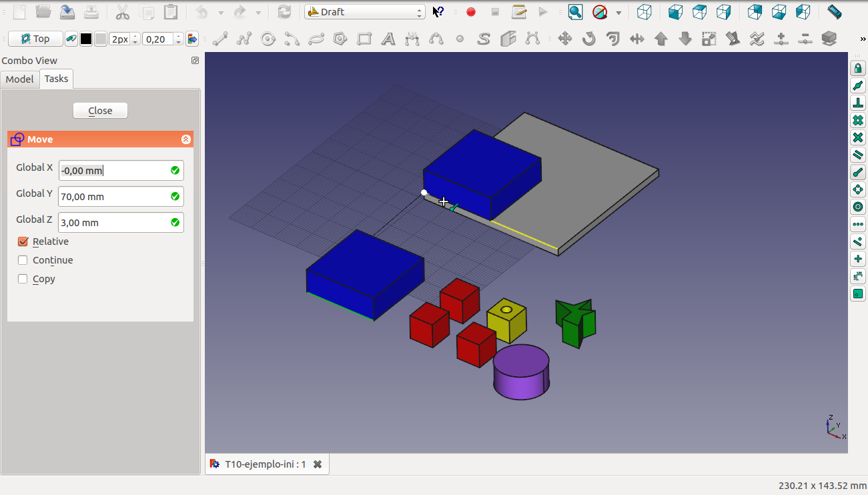Viewport: 868px width, 495px height.
Task: Click the Fit all zoom icon
Action: pos(575,12)
